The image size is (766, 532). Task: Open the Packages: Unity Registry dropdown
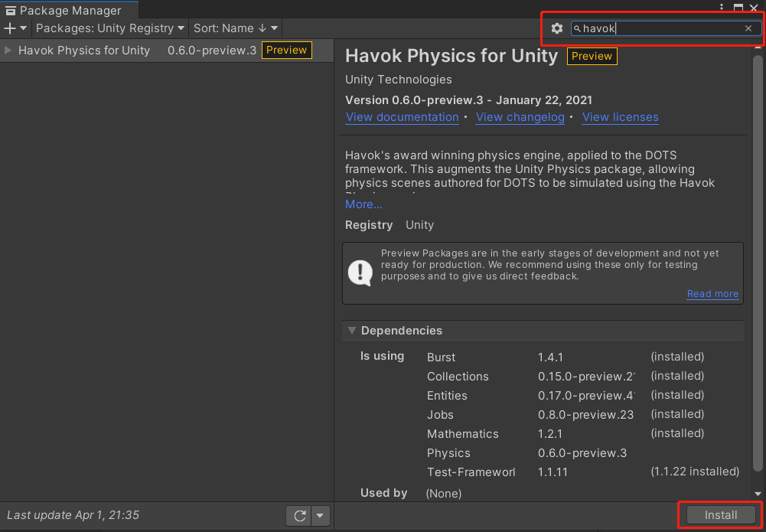tap(110, 28)
